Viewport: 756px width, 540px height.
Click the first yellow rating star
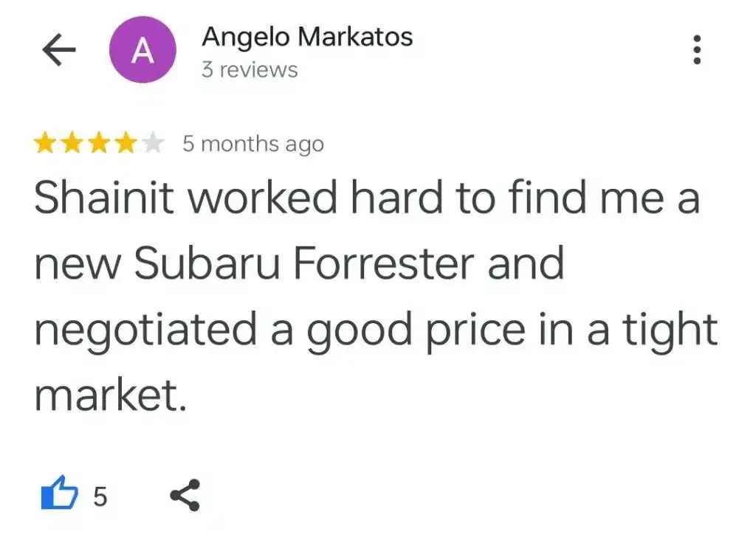pos(46,144)
